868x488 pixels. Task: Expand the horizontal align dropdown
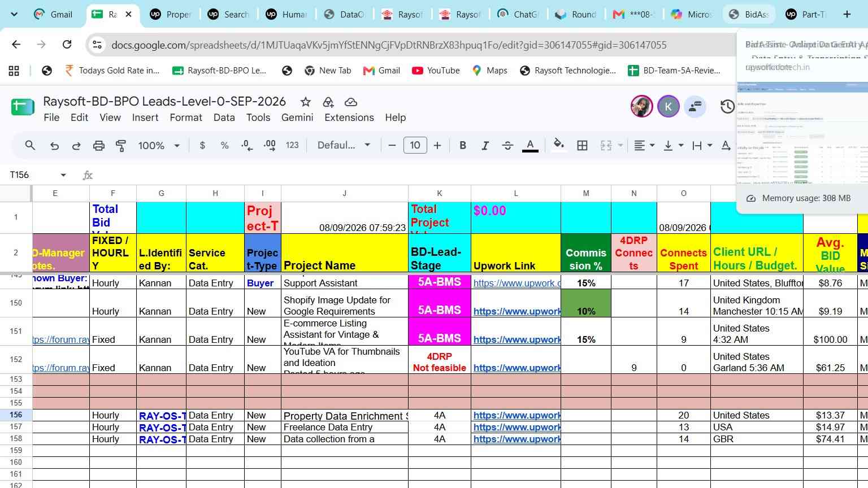pyautogui.click(x=644, y=146)
